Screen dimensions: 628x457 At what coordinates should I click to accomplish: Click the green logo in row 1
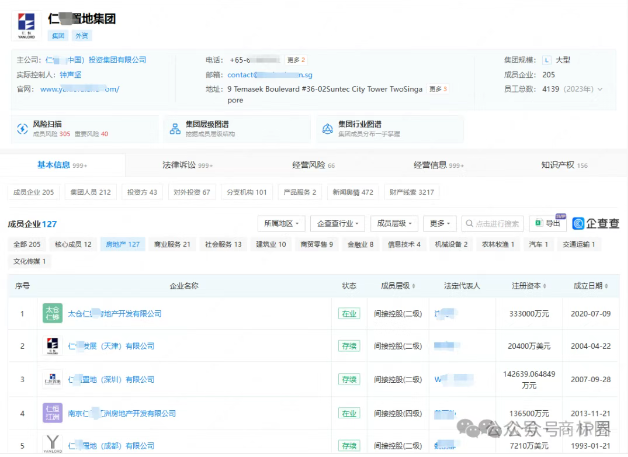53,314
